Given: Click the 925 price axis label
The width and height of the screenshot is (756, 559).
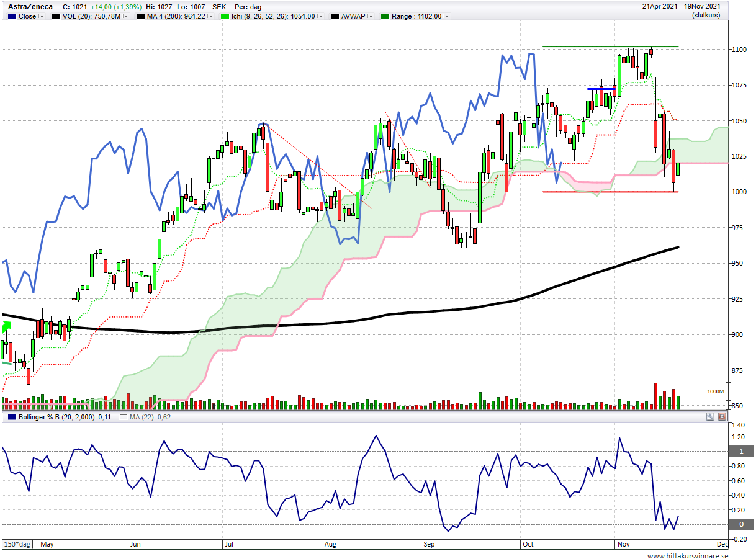Looking at the screenshot, I should 736,299.
